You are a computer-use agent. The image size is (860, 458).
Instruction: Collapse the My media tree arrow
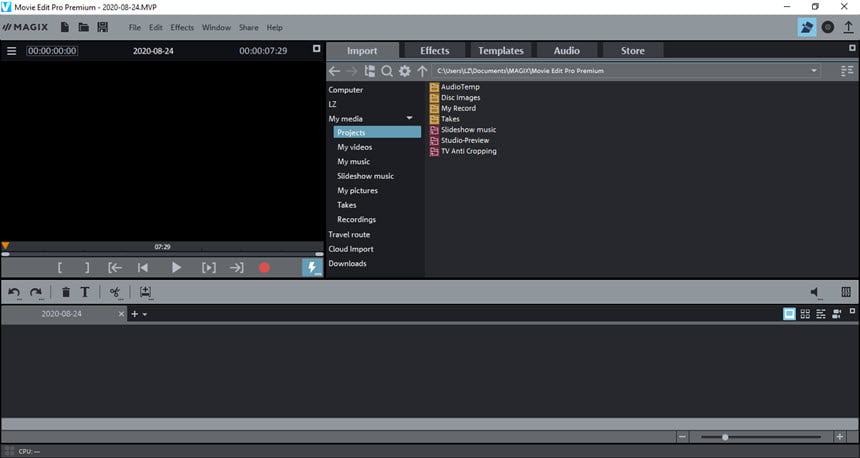pos(409,118)
